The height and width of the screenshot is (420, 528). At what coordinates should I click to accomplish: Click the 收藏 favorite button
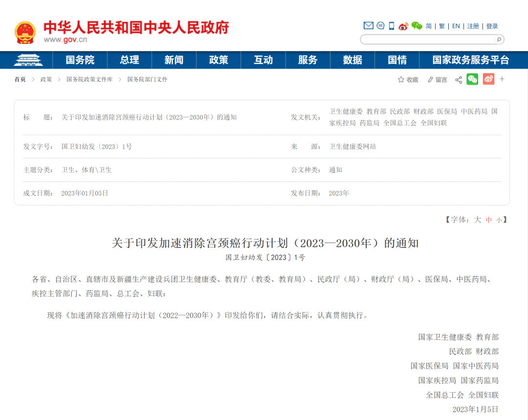(x=408, y=80)
